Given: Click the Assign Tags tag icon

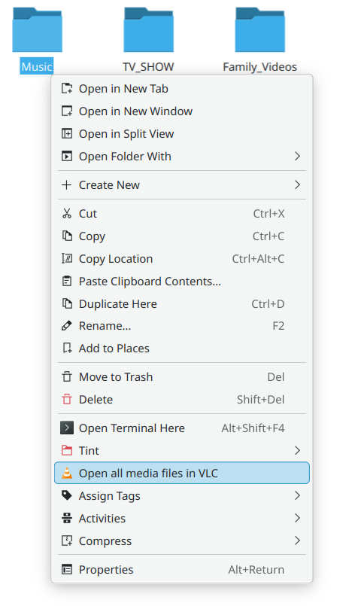Looking at the screenshot, I should (x=67, y=495).
